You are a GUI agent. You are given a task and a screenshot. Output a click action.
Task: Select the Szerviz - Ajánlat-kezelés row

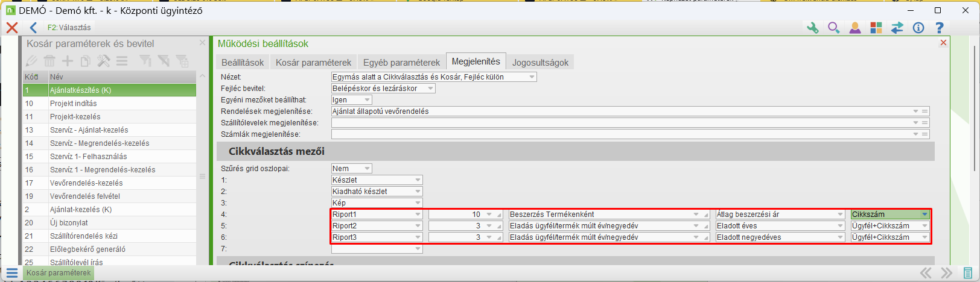(109, 130)
